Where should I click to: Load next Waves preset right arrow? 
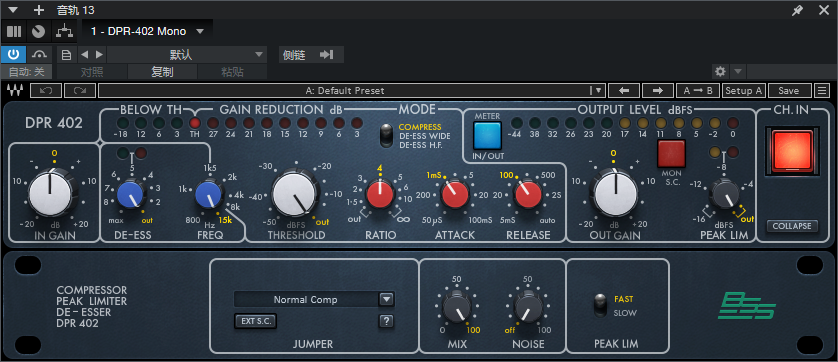click(657, 90)
